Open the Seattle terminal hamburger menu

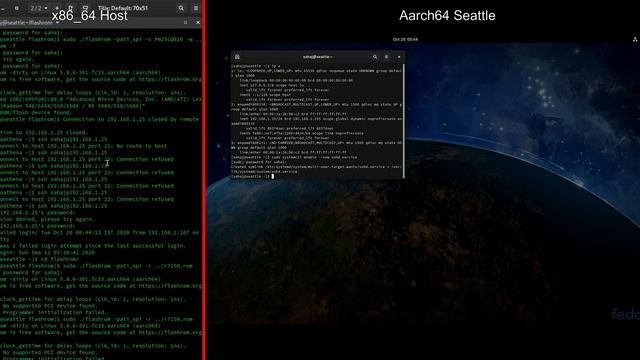386,57
